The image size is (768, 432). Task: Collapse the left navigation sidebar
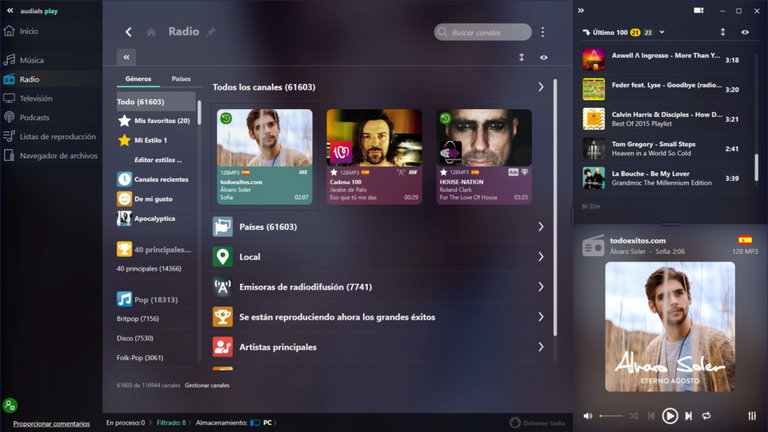click(10, 10)
